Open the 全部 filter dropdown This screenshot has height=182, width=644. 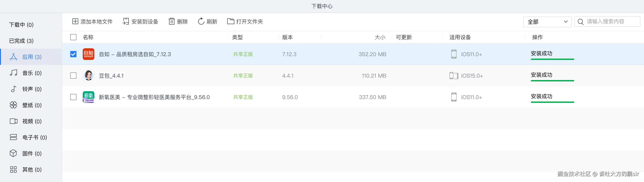(x=547, y=22)
